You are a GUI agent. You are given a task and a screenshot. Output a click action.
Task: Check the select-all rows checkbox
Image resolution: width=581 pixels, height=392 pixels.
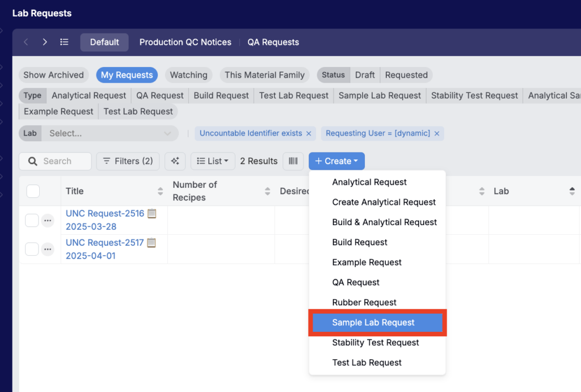coord(33,191)
